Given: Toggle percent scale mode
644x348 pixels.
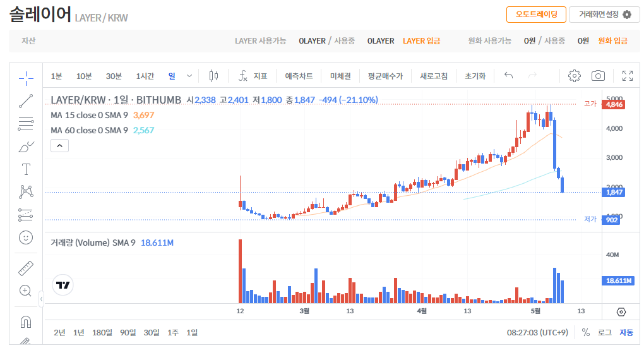Looking at the screenshot, I should pos(586,332).
